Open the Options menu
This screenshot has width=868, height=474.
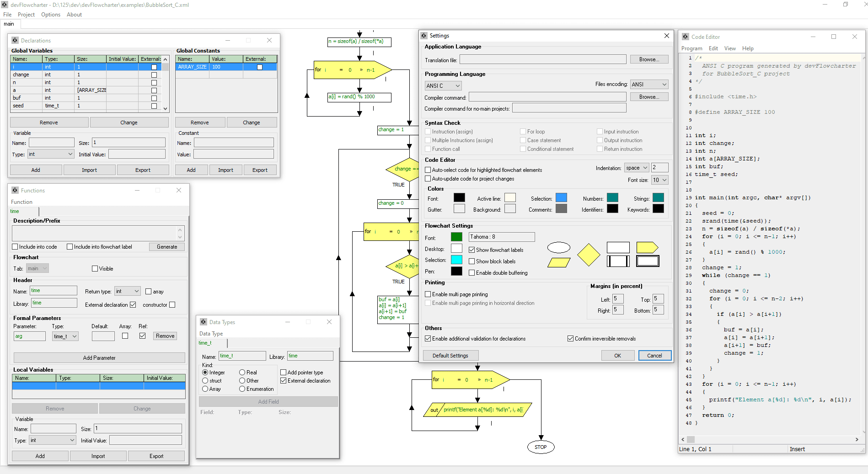pos(51,15)
